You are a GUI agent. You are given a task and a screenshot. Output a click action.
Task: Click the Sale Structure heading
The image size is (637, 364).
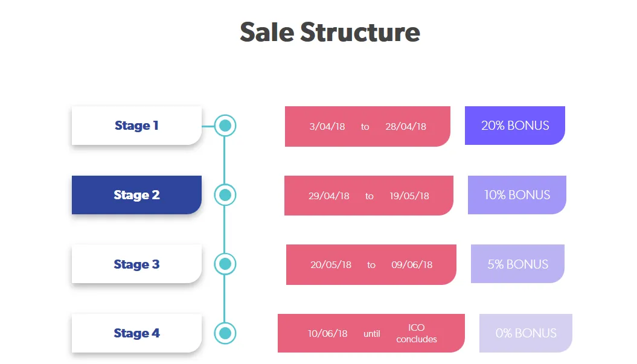[330, 32]
